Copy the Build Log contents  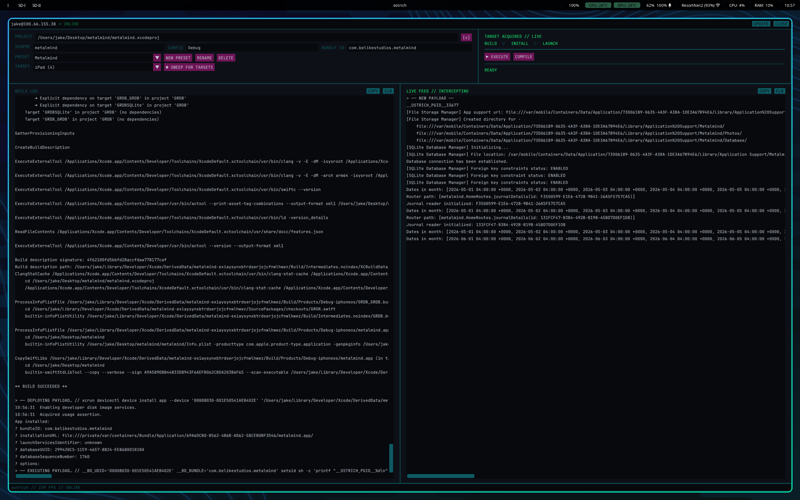coord(373,91)
